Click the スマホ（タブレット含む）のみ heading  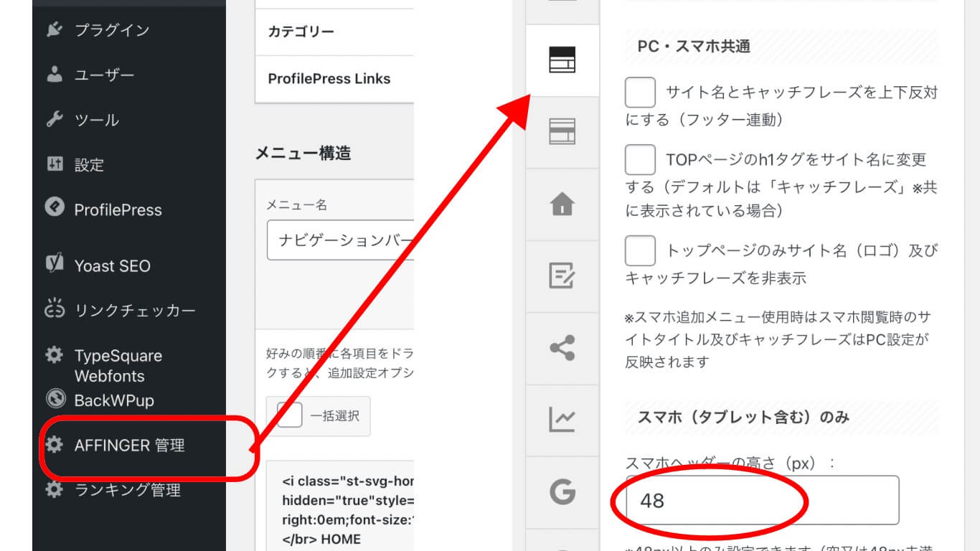point(744,418)
